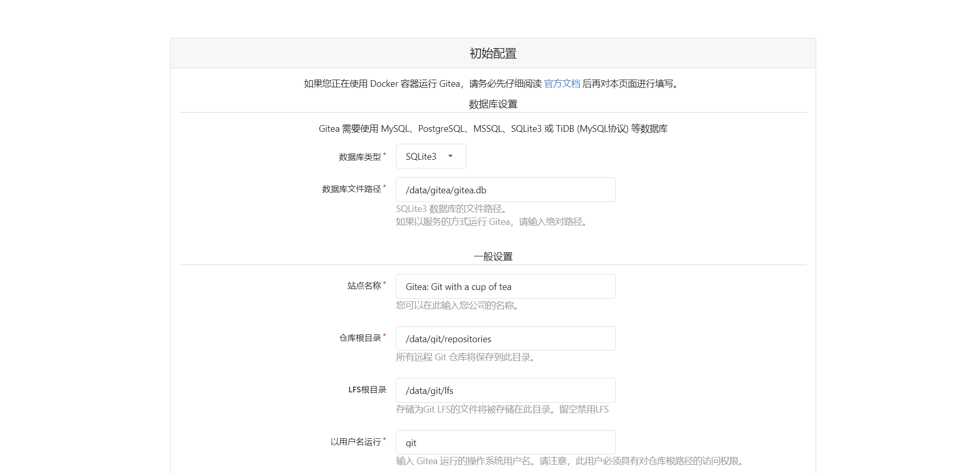
Task: Click the 以用户名运行 label
Action: point(356,441)
